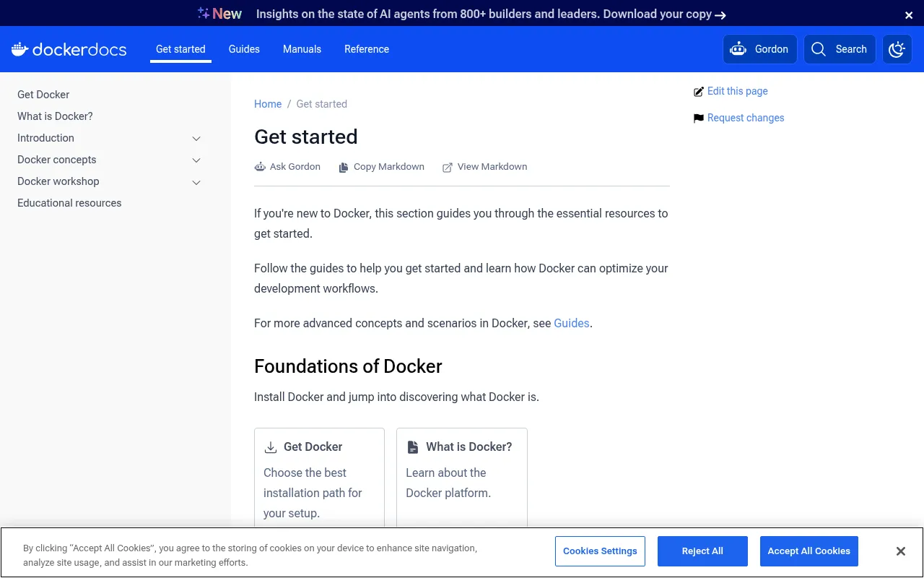Toggle dark mode with the moon icon

897,49
